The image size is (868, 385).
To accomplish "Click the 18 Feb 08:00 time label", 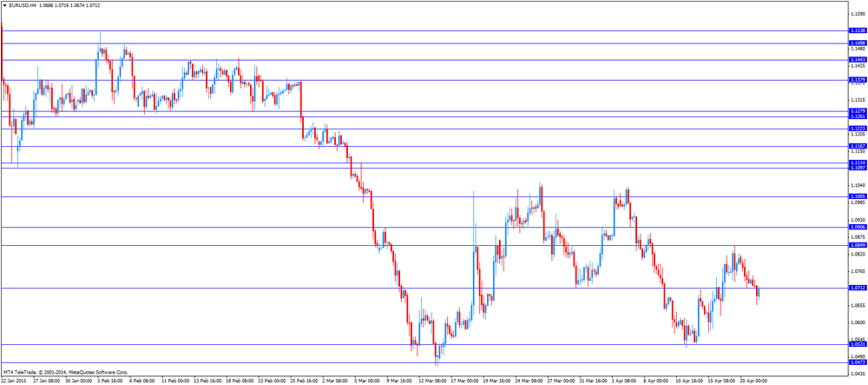I will [240, 382].
